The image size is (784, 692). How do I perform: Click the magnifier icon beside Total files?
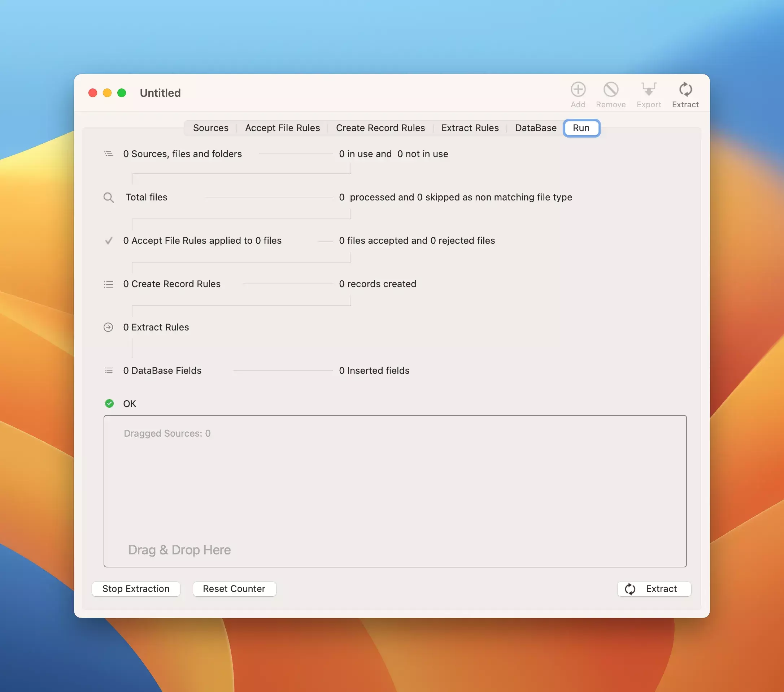click(109, 197)
